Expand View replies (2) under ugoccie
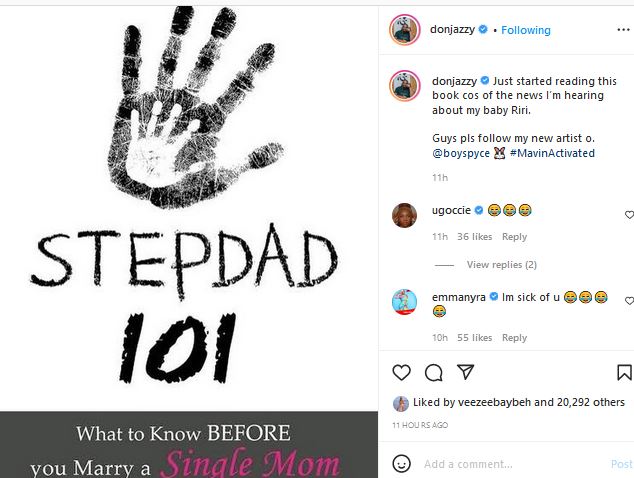This screenshot has height=478, width=634. click(x=501, y=264)
